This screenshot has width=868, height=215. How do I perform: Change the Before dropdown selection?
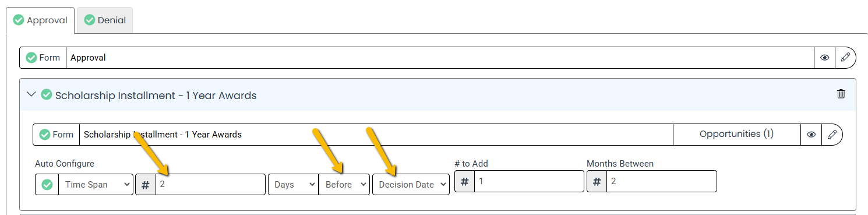tap(344, 184)
